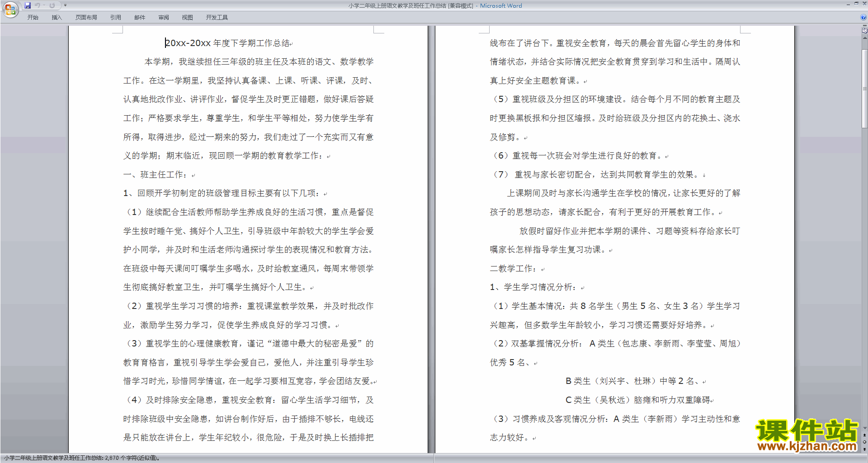This screenshot has height=463, width=868.
Task: Open the undo history dropdown arrow
Action: click(x=44, y=5)
